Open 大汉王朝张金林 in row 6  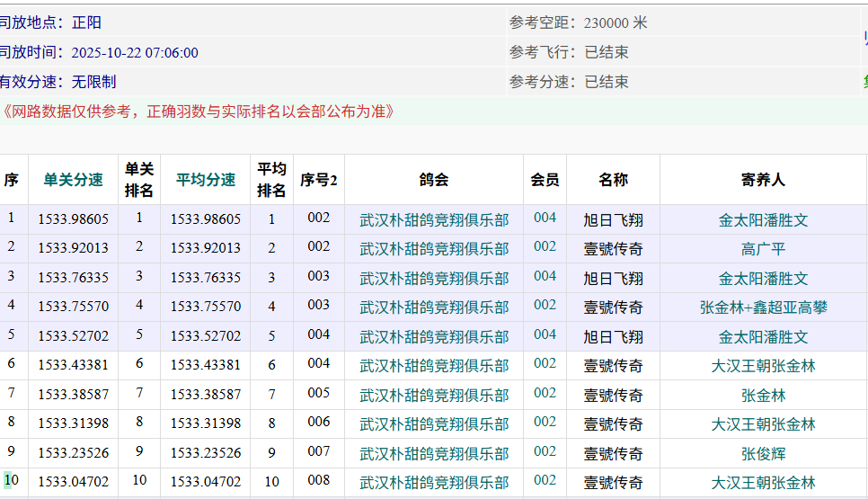coord(763,366)
